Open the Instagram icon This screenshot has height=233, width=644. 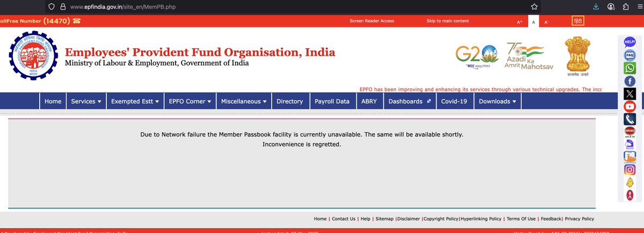[630, 170]
